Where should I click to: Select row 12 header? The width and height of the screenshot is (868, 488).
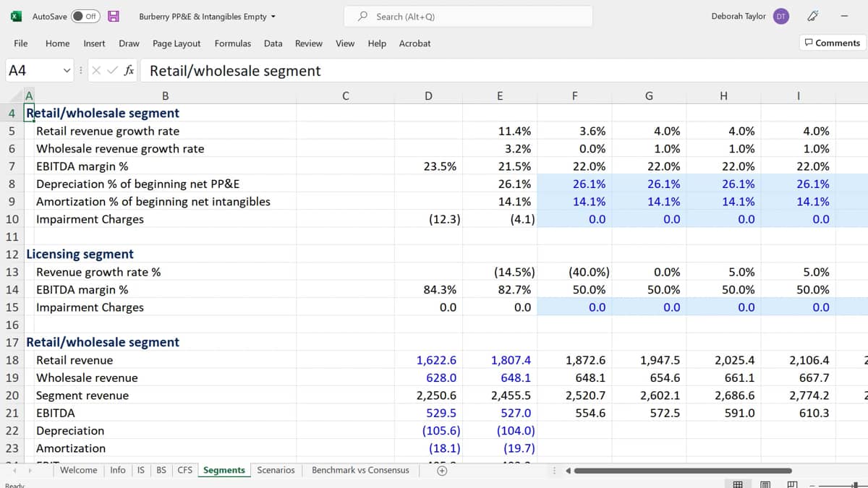[x=12, y=254]
